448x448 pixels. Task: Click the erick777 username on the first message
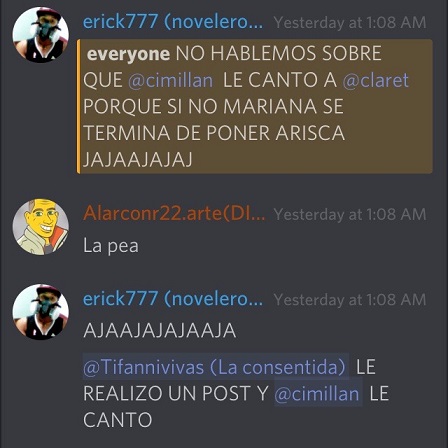173,22
